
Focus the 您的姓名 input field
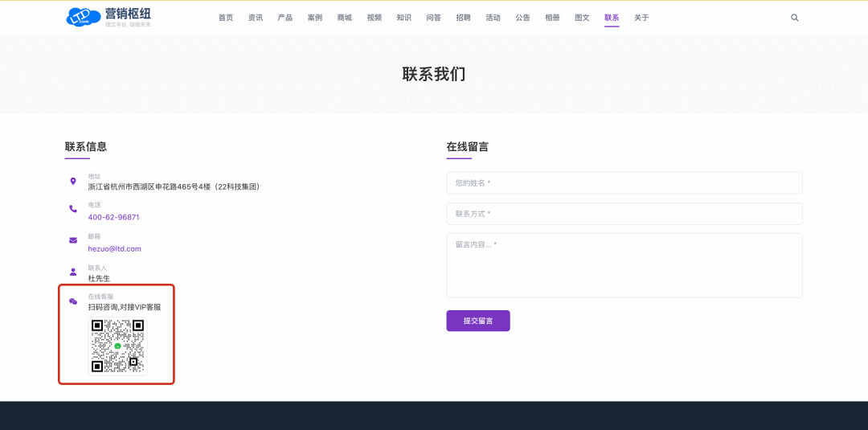(624, 183)
